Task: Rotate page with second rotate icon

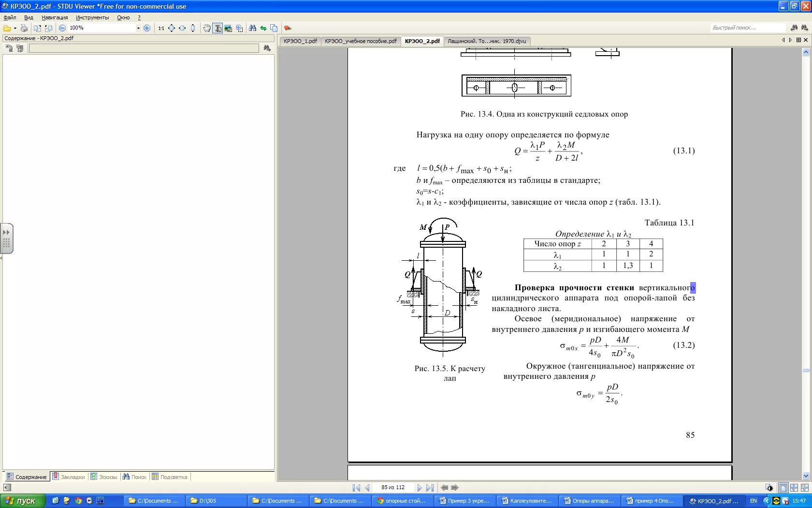Action: pyautogui.click(x=48, y=28)
